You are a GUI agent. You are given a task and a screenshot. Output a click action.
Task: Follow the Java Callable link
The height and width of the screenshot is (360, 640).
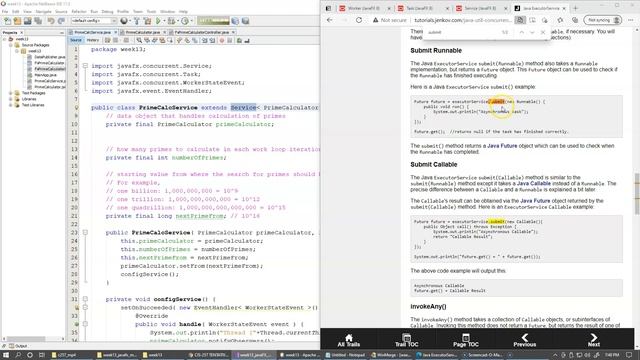click(x=533, y=184)
